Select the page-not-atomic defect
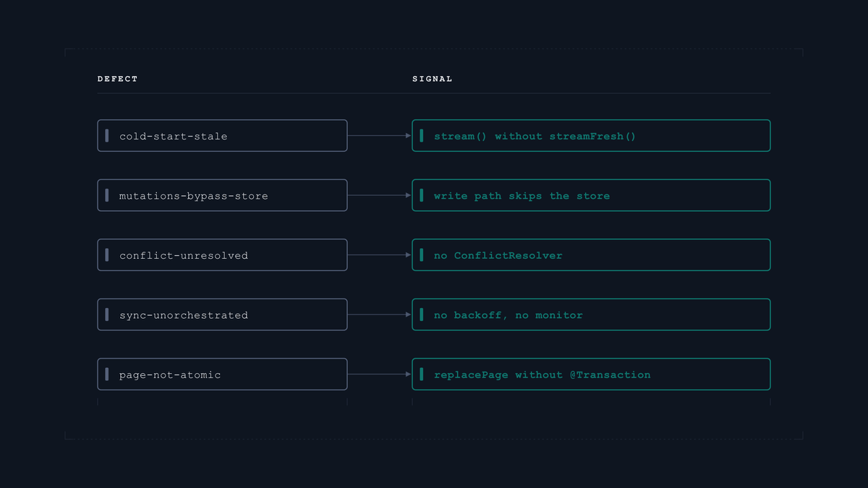Image resolution: width=868 pixels, height=488 pixels. [222, 374]
